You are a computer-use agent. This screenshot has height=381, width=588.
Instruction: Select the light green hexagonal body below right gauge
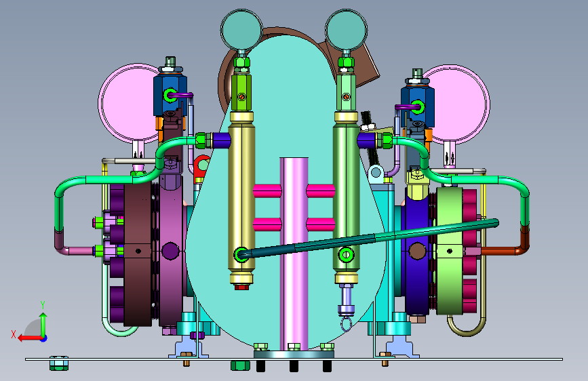(346, 92)
